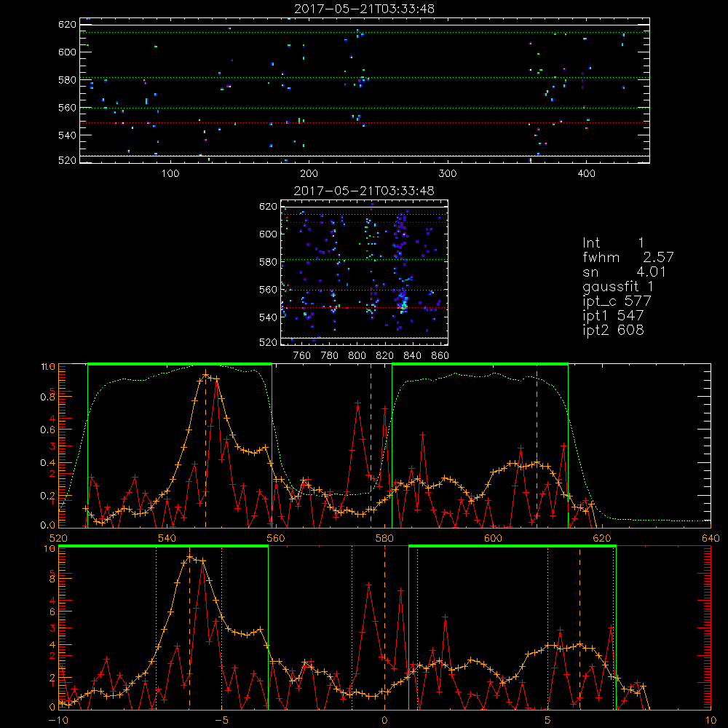Click the 'sn 4.01' annotation line
Viewport: 728px width, 728px height.
(x=624, y=272)
